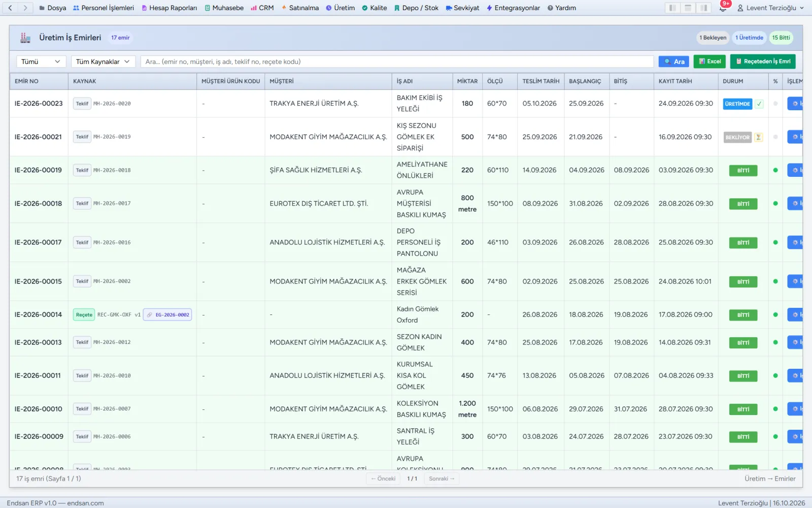Screen dimensions: 812x508
Task: Go to the Önceki page
Action: 383,479
